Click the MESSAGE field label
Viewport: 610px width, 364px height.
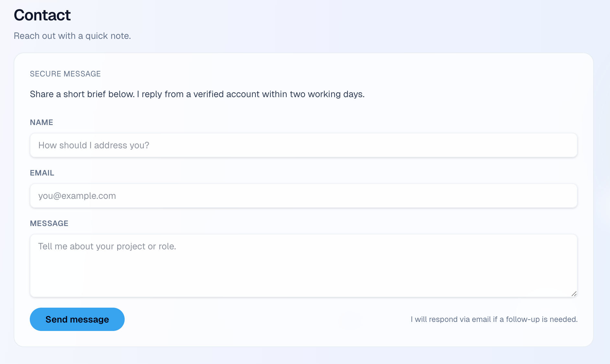[49, 223]
